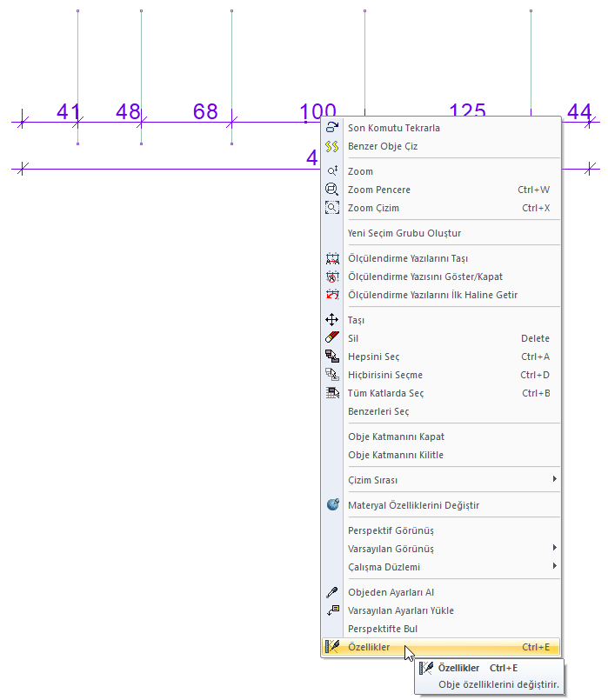Select Ölçülendirme Yazılarını Taşı entry text

408,258
